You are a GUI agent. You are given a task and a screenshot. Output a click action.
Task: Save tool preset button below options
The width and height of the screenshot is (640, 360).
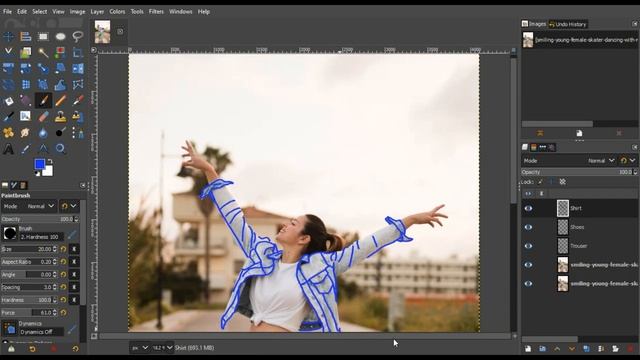(11, 349)
